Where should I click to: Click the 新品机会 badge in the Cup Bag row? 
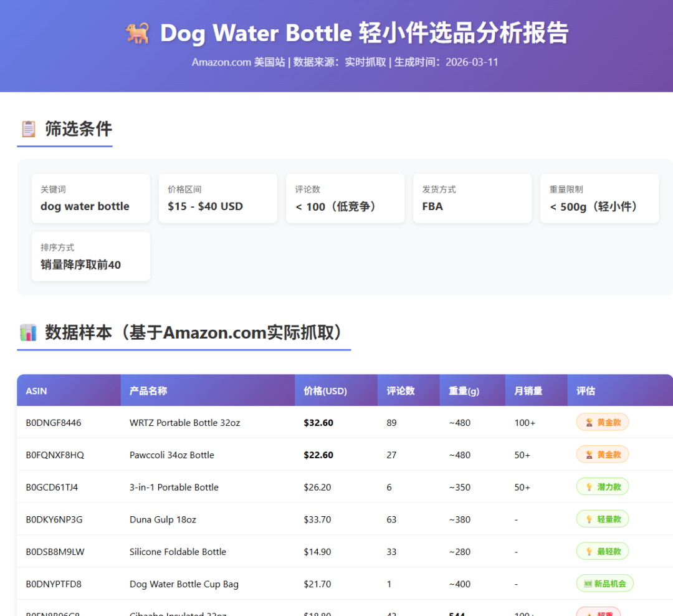pos(604,584)
